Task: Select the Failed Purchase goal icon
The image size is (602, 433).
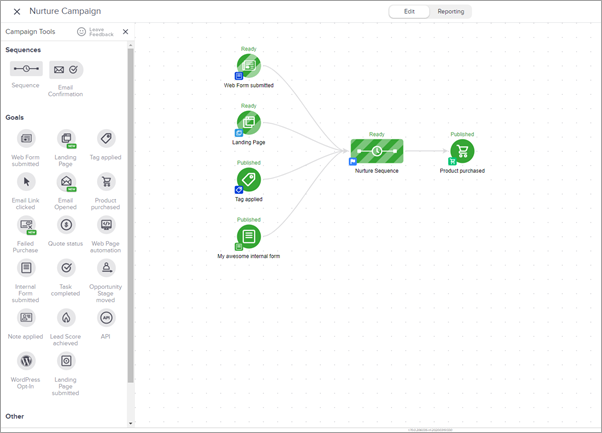Action: [26, 225]
